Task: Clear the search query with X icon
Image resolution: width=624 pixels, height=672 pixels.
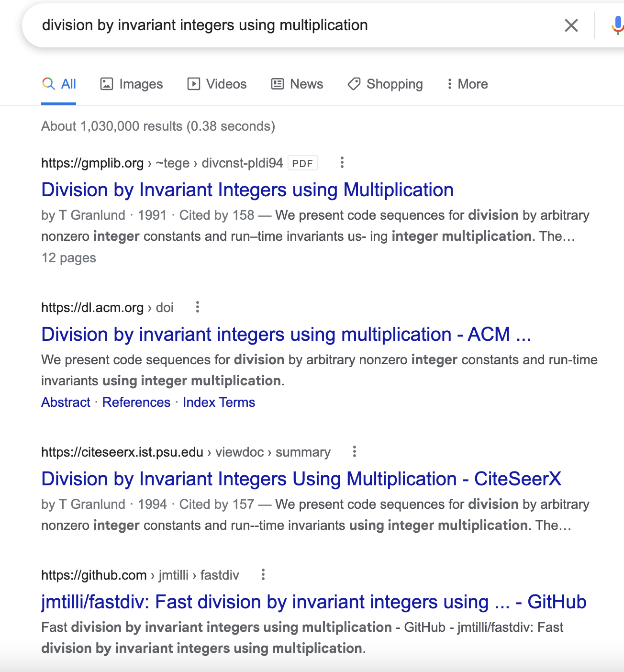Action: pos(571,25)
